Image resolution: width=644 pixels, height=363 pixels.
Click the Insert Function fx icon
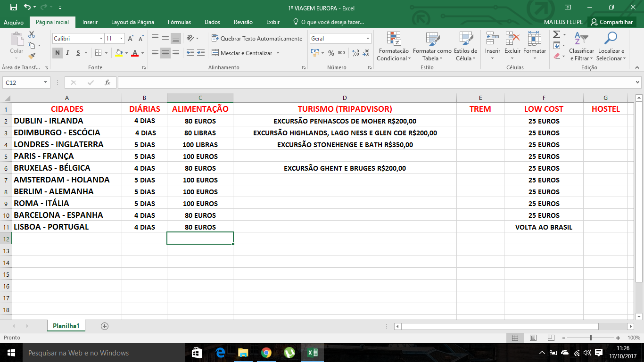click(107, 82)
